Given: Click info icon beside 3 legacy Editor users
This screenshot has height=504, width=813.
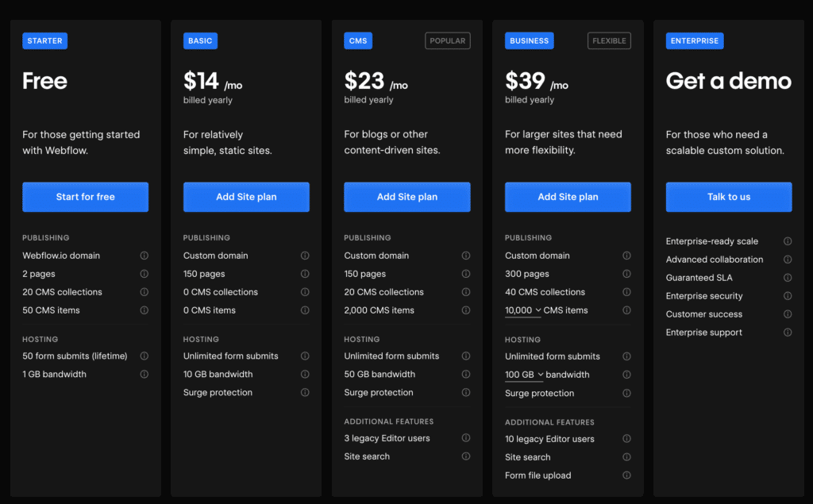Looking at the screenshot, I should (466, 437).
